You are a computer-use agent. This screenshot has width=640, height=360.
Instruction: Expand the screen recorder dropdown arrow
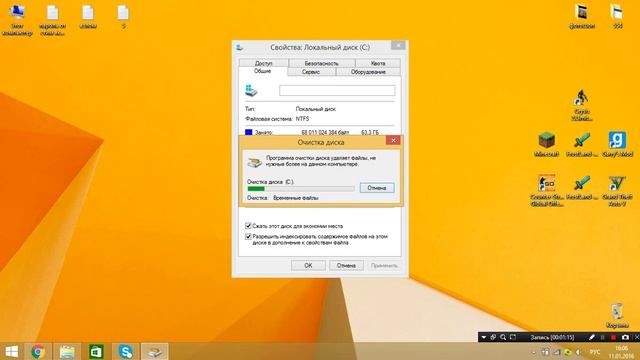coord(484,337)
